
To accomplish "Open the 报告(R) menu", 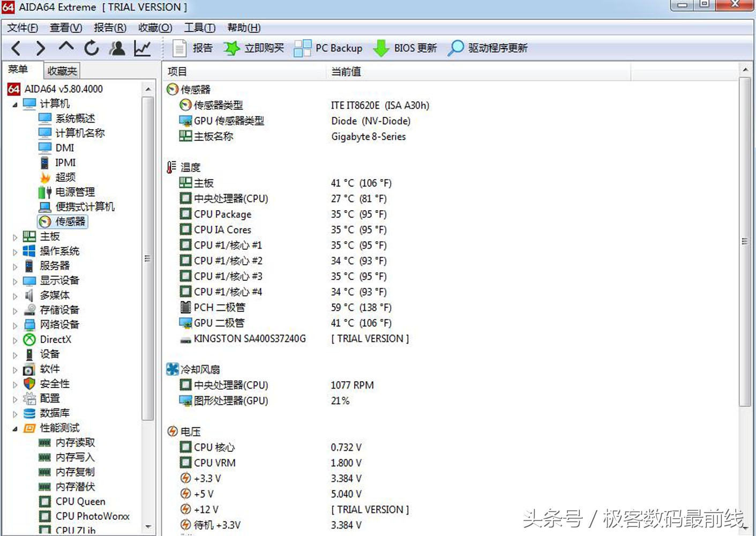I will (x=110, y=28).
